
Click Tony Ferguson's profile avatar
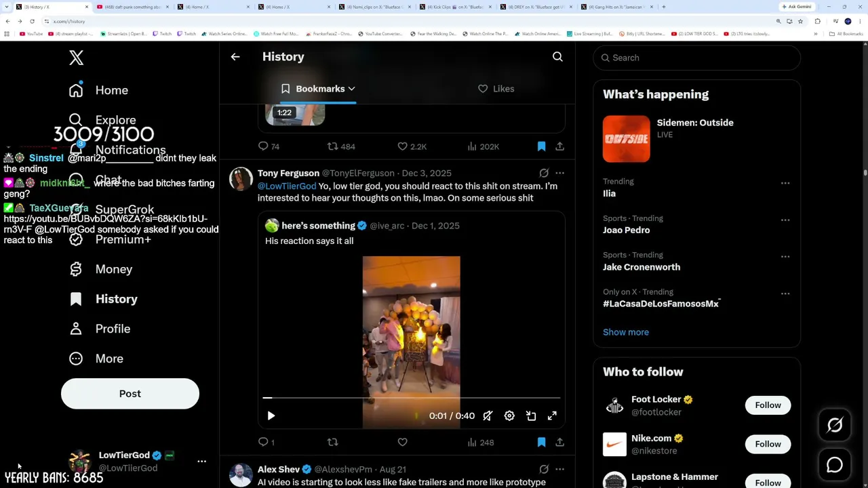click(241, 179)
